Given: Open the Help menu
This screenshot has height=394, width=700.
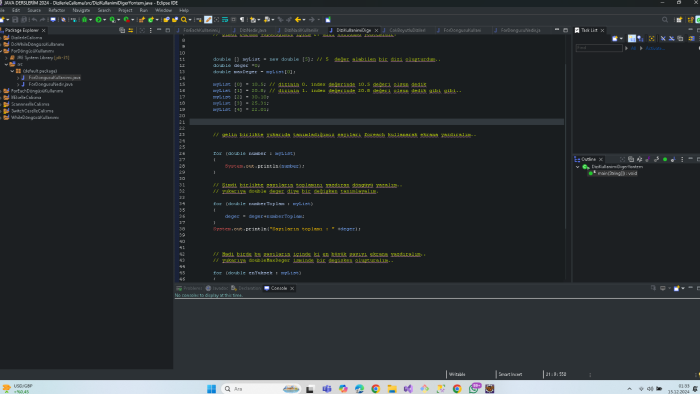Looking at the screenshot, I should (x=183, y=10).
